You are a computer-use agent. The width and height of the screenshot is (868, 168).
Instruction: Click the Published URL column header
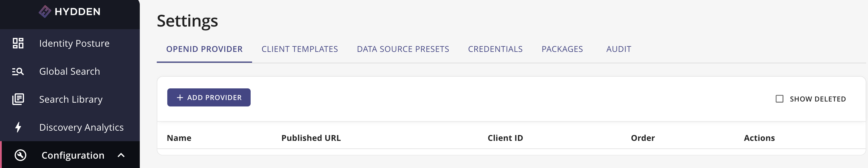click(x=311, y=138)
